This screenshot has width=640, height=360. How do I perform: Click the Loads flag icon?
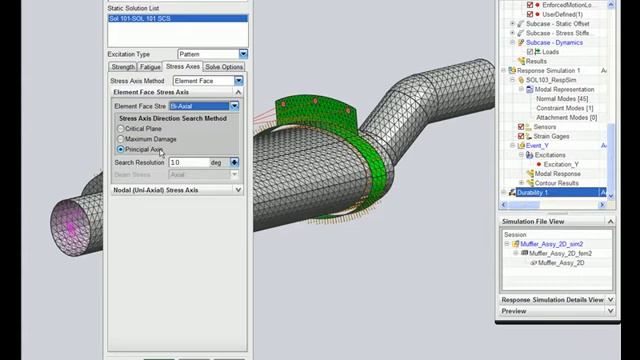(x=538, y=52)
